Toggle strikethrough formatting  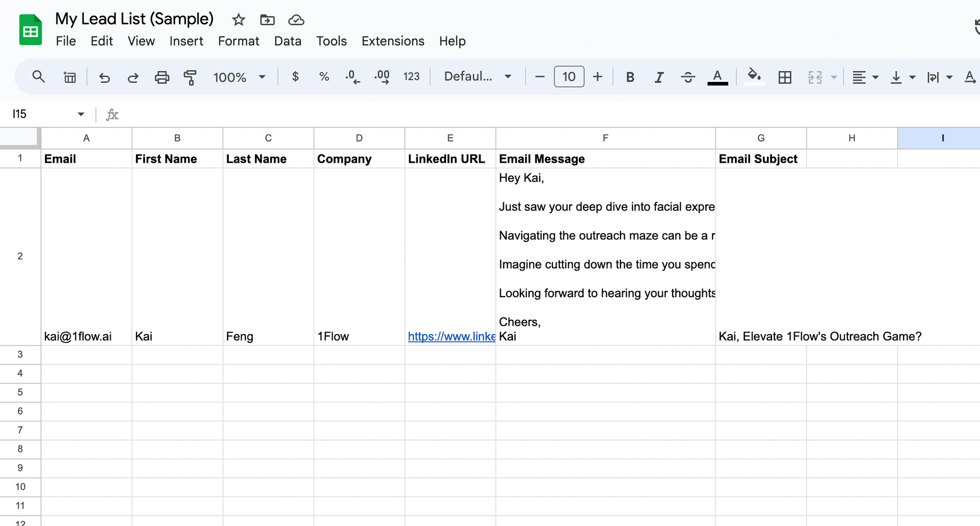pyautogui.click(x=688, y=77)
